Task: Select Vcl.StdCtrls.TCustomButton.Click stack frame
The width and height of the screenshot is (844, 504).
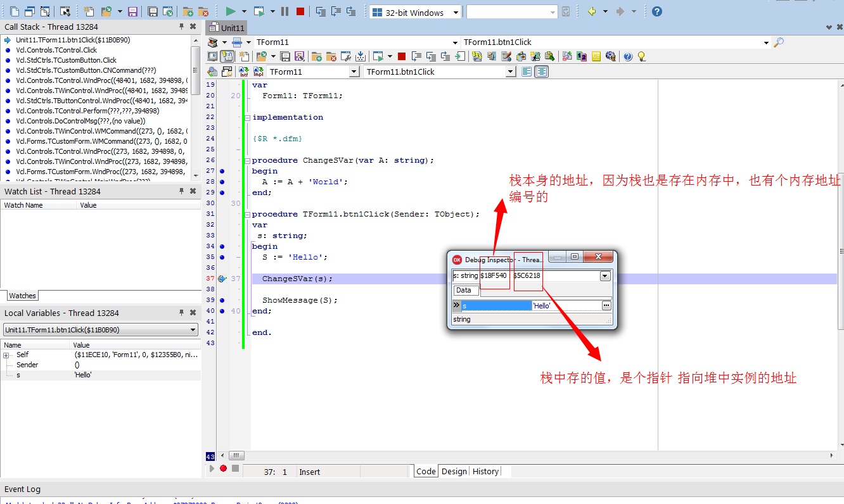Action: pos(67,60)
